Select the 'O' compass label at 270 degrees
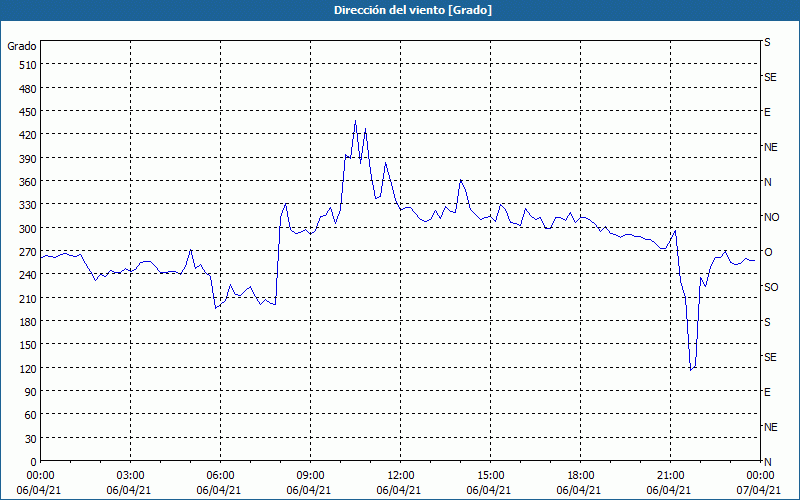800x500 pixels. click(x=767, y=252)
